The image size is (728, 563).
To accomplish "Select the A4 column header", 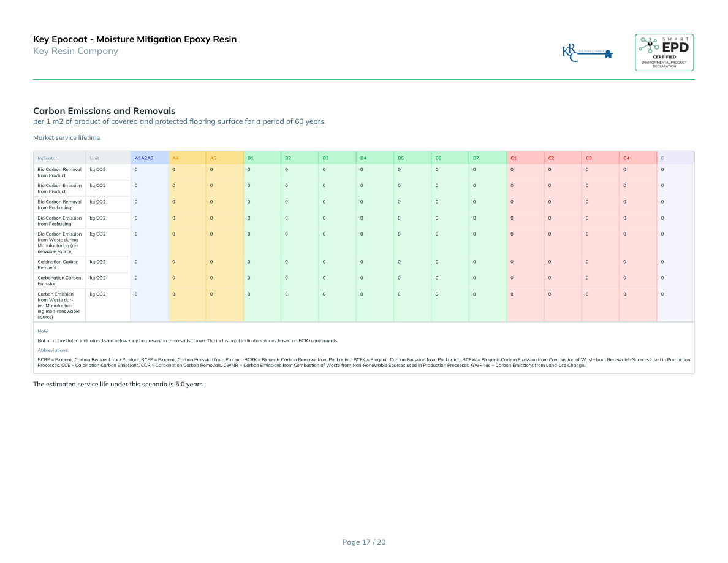I will tap(175, 158).
